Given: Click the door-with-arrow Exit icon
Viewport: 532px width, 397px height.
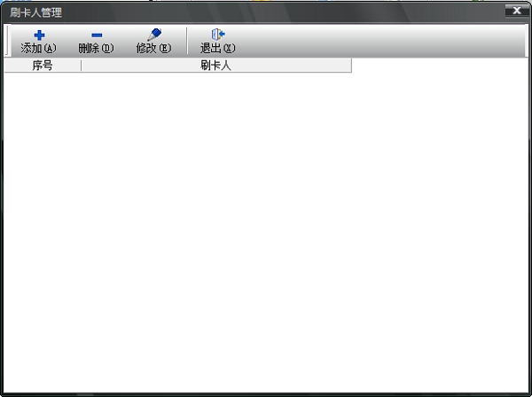Looking at the screenshot, I should point(218,35).
